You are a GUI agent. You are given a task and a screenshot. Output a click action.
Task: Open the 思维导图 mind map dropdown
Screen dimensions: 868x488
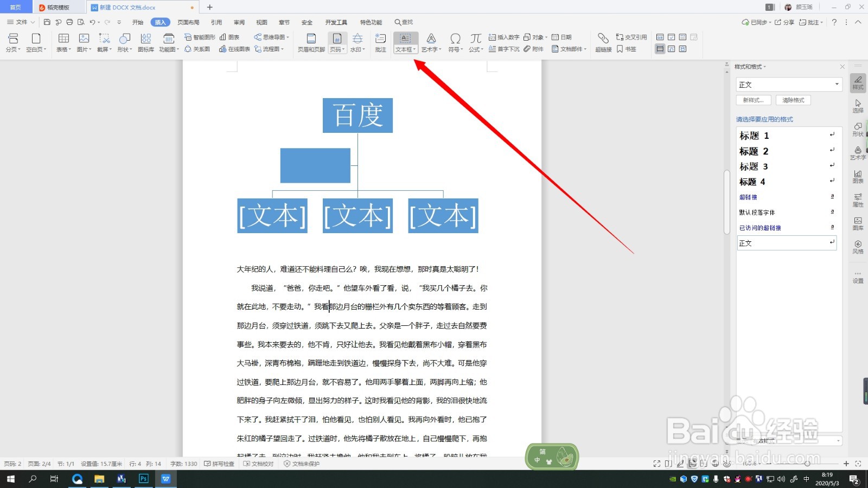pyautogui.click(x=272, y=37)
